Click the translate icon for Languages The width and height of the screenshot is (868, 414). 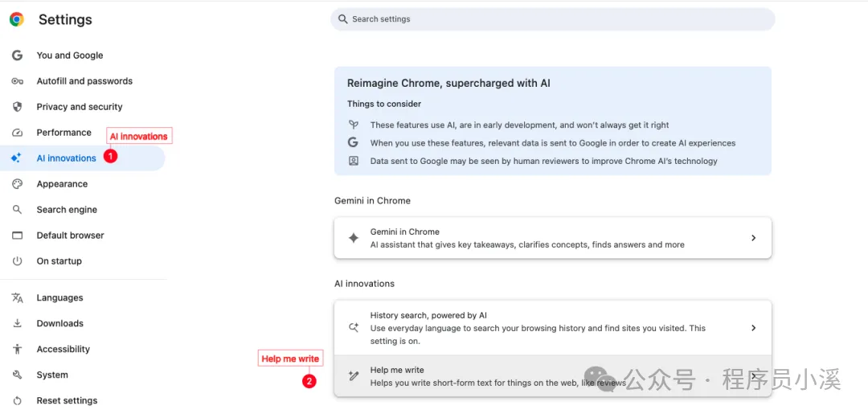pyautogui.click(x=17, y=297)
